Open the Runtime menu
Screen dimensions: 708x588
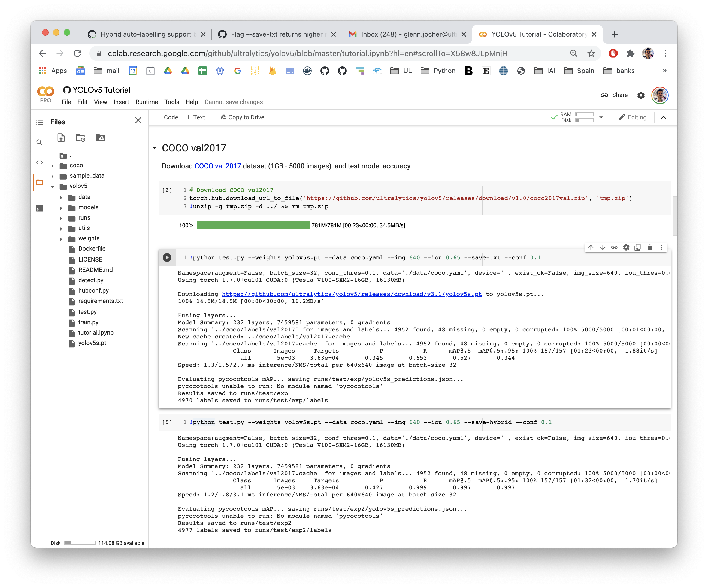[147, 102]
